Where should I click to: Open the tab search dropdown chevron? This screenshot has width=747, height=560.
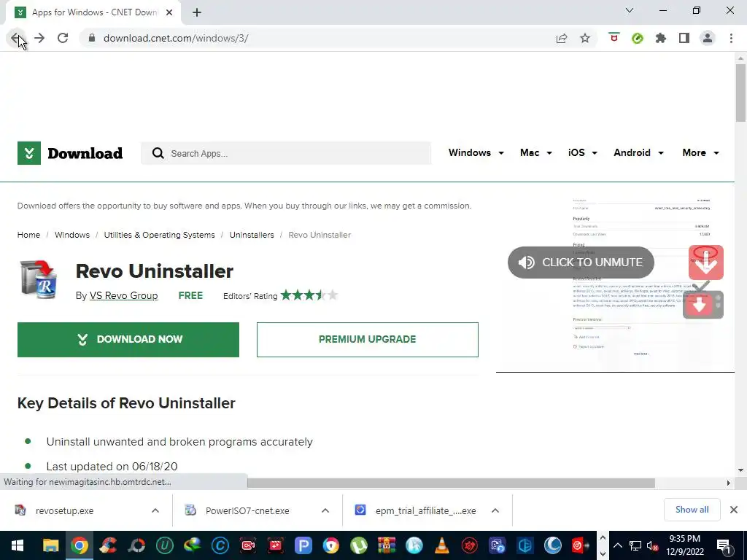pos(630,10)
